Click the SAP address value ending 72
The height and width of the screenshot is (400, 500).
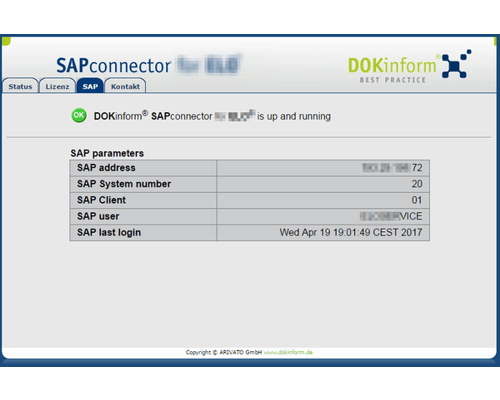pyautogui.click(x=392, y=168)
